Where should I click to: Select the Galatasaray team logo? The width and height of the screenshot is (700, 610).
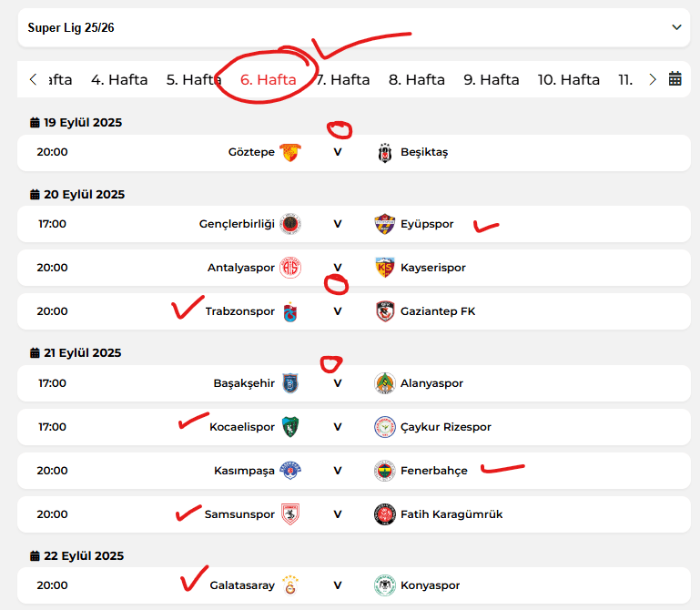click(x=290, y=585)
